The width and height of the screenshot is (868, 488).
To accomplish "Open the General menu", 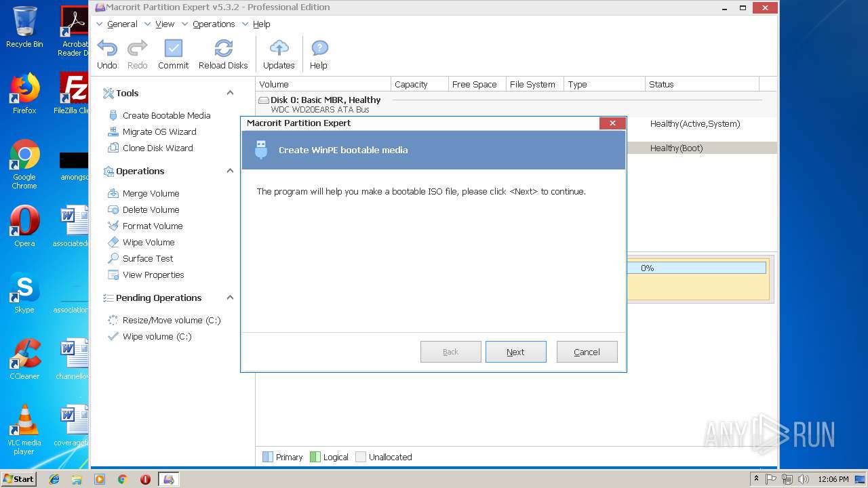I will pyautogui.click(x=122, y=24).
